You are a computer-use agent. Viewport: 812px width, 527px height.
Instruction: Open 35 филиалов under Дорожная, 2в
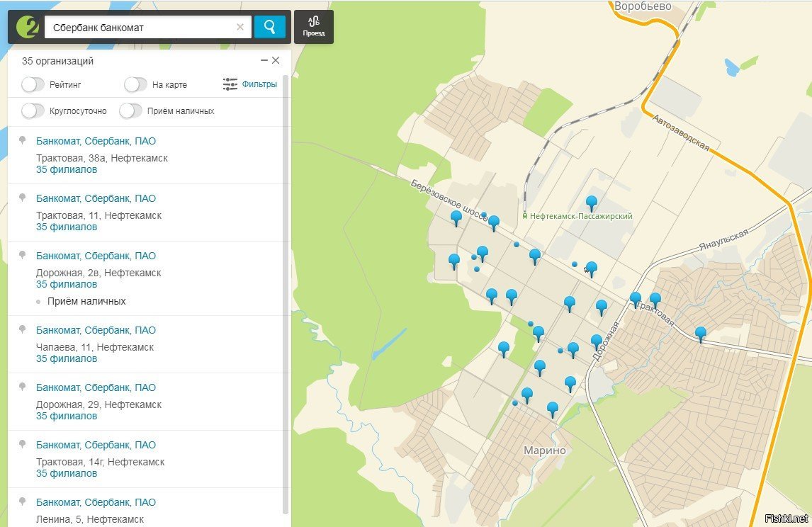click(67, 285)
